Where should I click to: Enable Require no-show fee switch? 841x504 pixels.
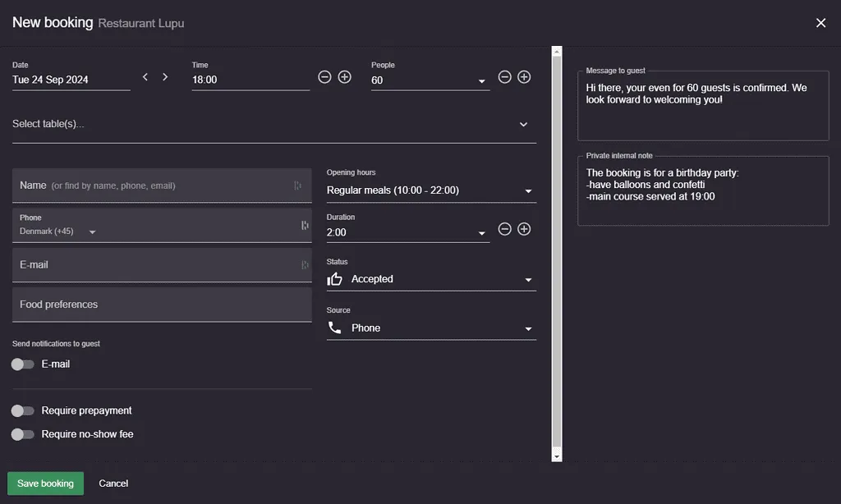click(22, 434)
